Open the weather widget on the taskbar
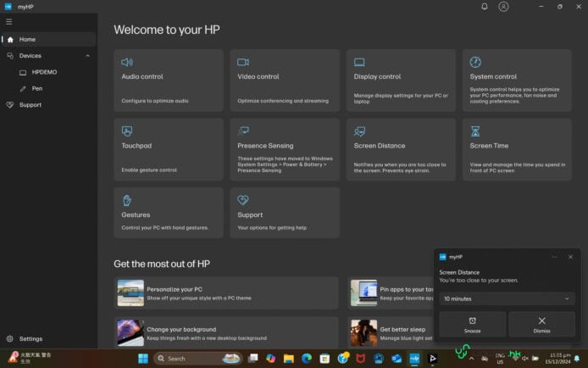The image size is (588, 368). pyautogui.click(x=30, y=358)
